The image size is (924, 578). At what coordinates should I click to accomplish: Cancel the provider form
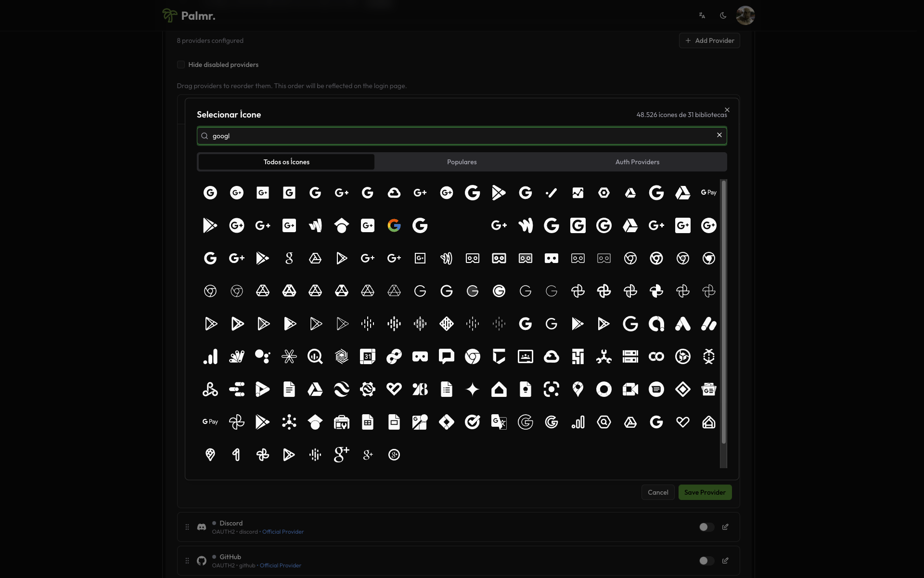pos(657,492)
